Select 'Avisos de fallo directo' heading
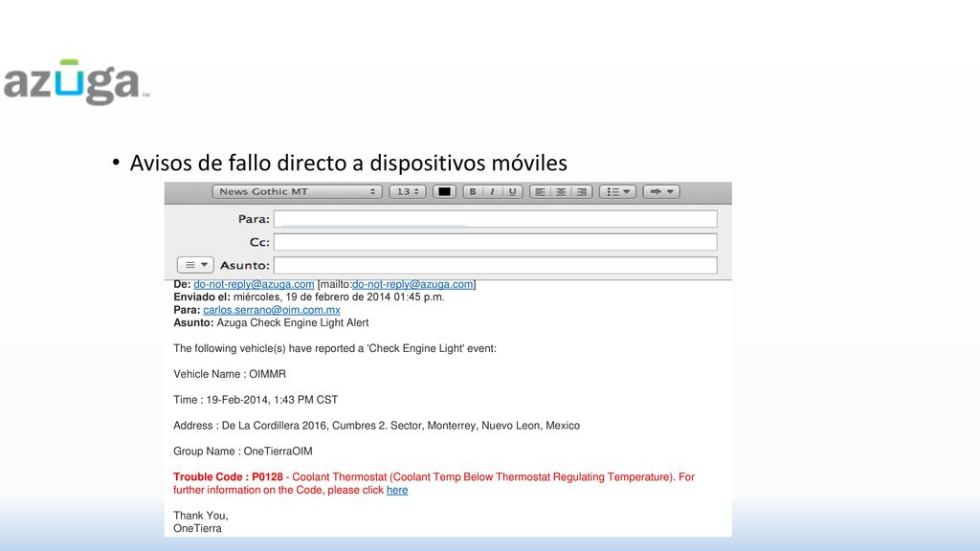This screenshot has height=551, width=980. [x=348, y=163]
